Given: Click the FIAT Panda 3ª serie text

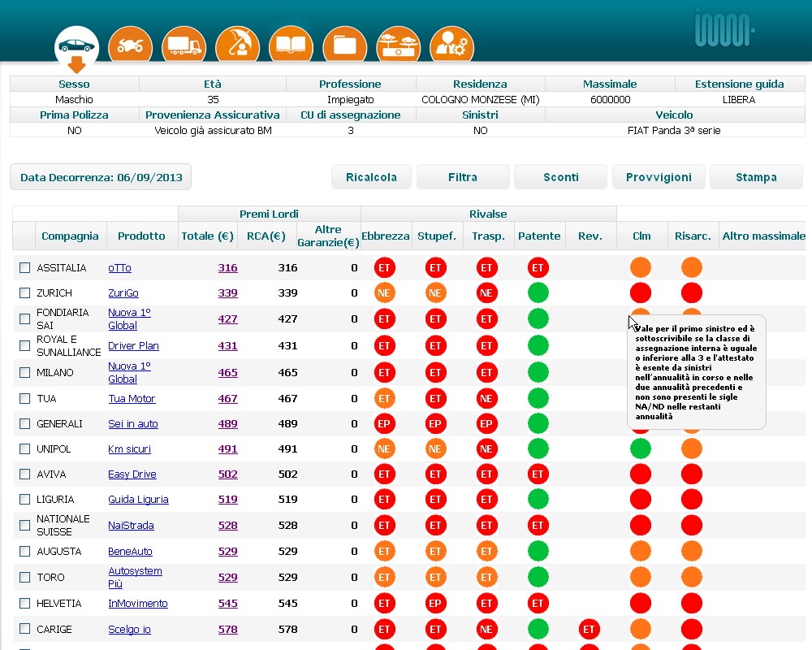Looking at the screenshot, I should point(674,131).
